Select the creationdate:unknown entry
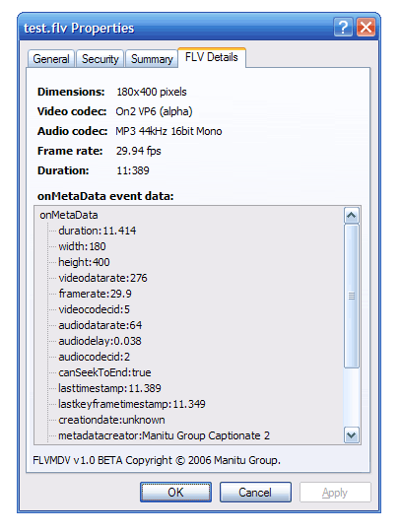 [111, 420]
